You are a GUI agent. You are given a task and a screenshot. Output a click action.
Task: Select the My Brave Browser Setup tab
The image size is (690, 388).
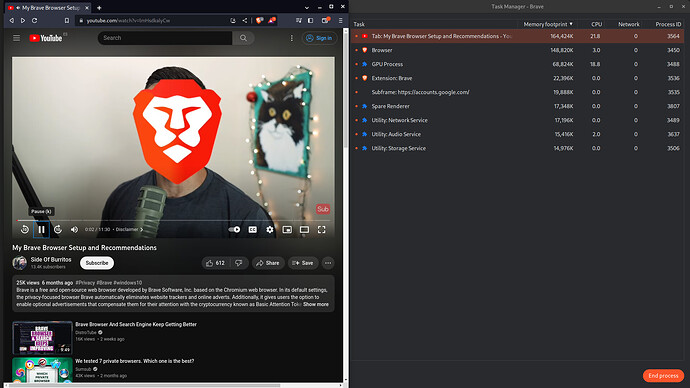[x=48, y=7]
